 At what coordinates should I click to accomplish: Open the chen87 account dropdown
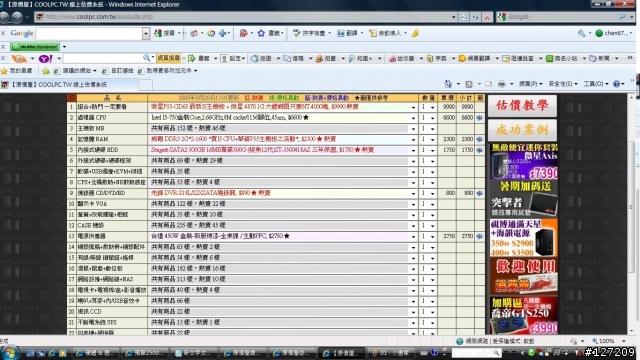615,33
